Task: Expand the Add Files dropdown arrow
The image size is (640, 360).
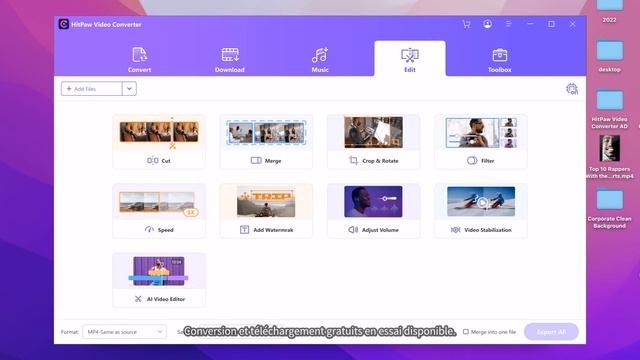Action: coord(129,89)
